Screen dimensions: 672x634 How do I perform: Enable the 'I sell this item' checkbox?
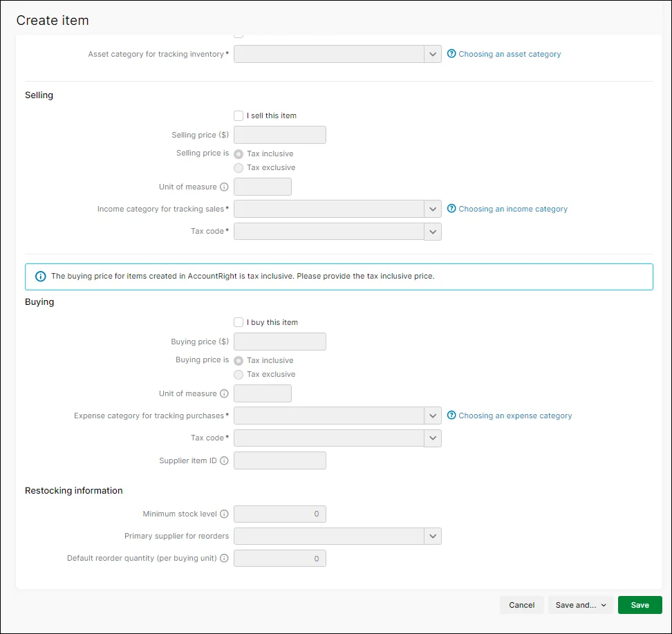(x=239, y=116)
